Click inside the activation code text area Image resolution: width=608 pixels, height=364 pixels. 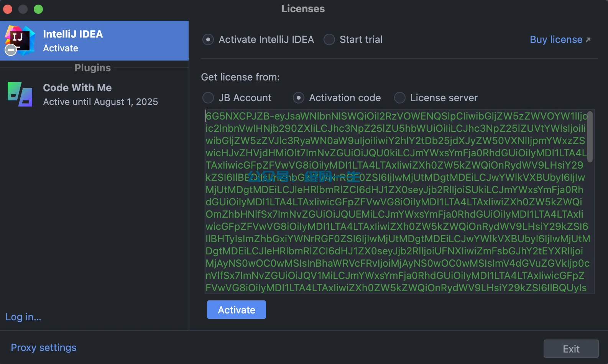point(395,202)
